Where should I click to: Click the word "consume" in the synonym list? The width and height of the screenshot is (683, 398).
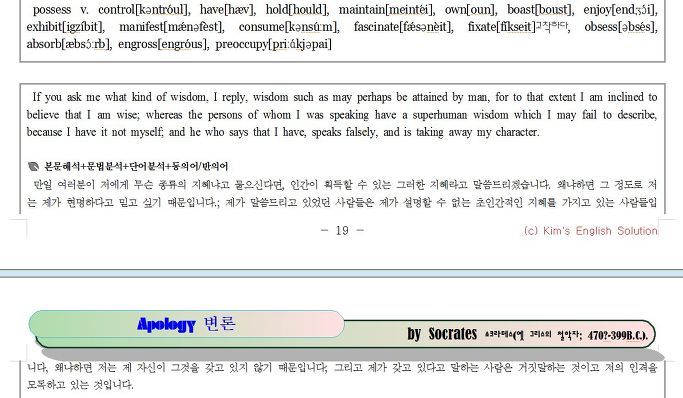[261, 27]
